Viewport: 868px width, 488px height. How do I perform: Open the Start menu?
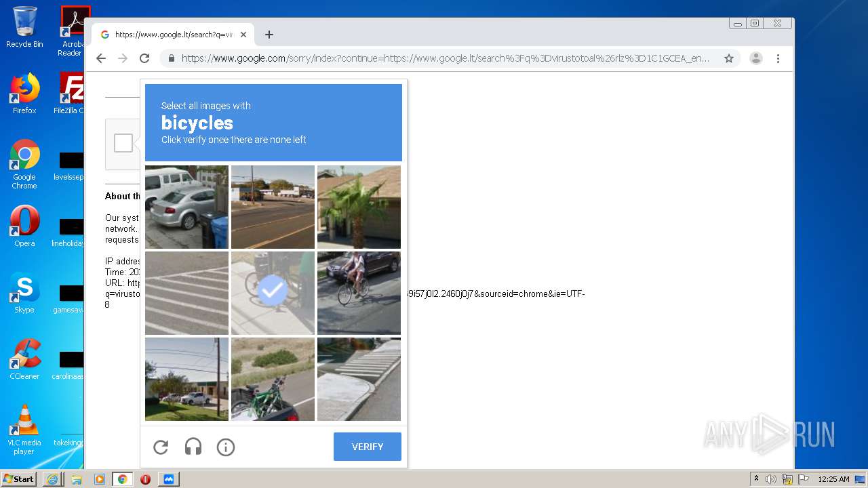19,479
